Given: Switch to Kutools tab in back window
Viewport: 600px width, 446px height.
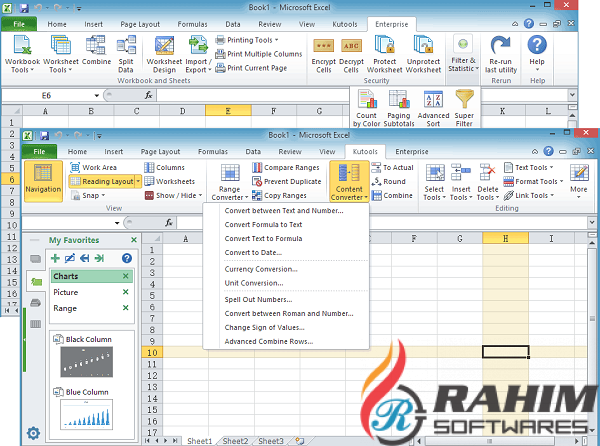Looking at the screenshot, I should point(345,24).
